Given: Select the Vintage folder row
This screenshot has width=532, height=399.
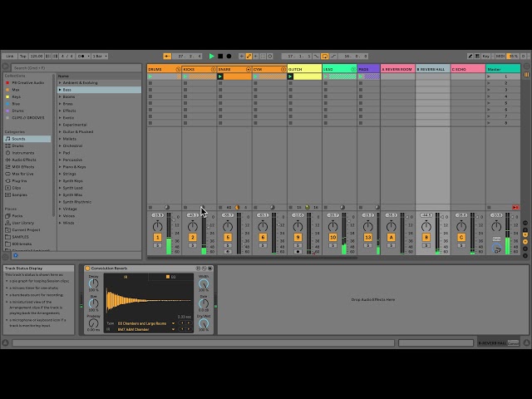Looking at the screenshot, I should tap(99, 209).
